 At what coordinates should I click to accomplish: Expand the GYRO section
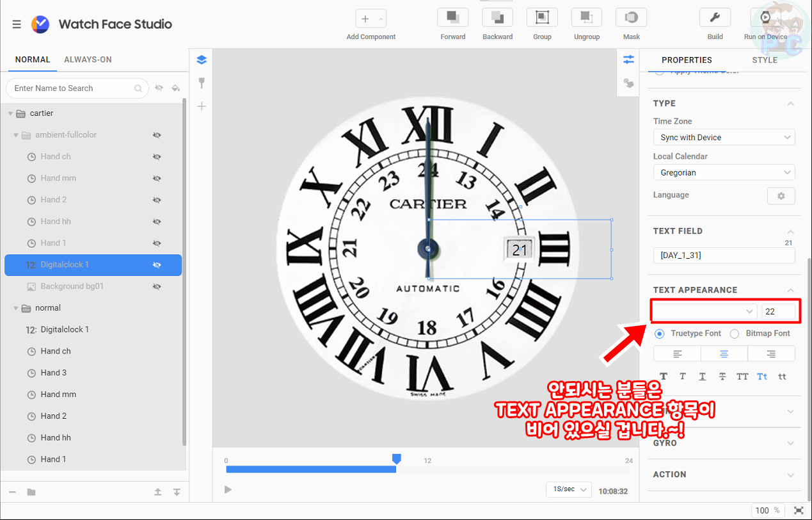coord(791,443)
